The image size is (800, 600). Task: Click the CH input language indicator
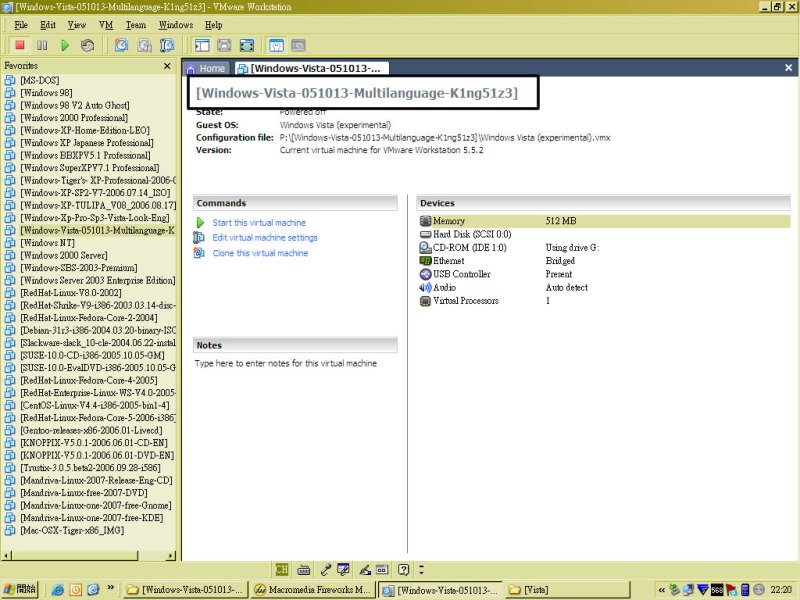[282, 569]
